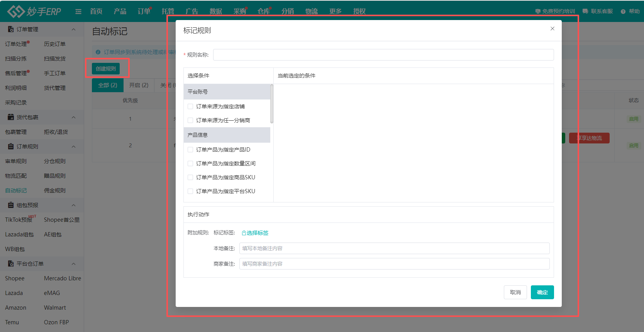Check 订单来源为指定店铺 checkbox
This screenshot has width=644, height=332.
pos(190,106)
